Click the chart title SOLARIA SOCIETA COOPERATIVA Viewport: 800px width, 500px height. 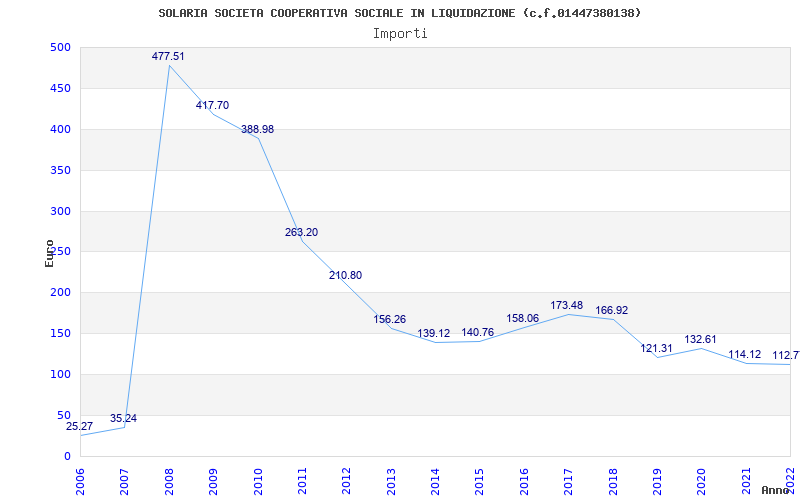[399, 13]
